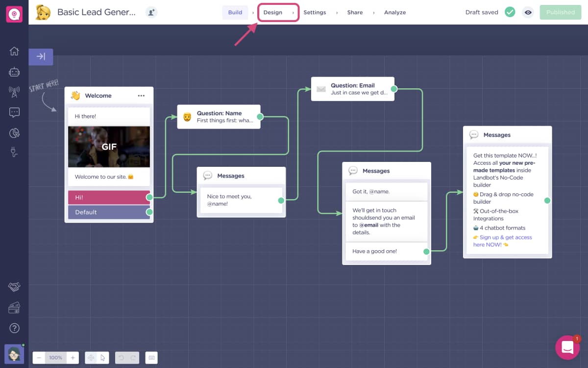The width and height of the screenshot is (588, 368).
Task: Click the bot title Basic Lead Gener...
Action: [97, 12]
